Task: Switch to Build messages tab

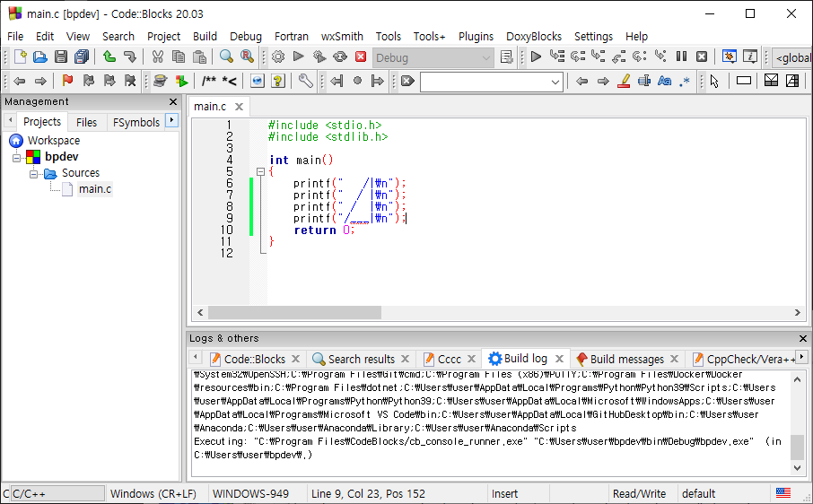Action: click(626, 359)
